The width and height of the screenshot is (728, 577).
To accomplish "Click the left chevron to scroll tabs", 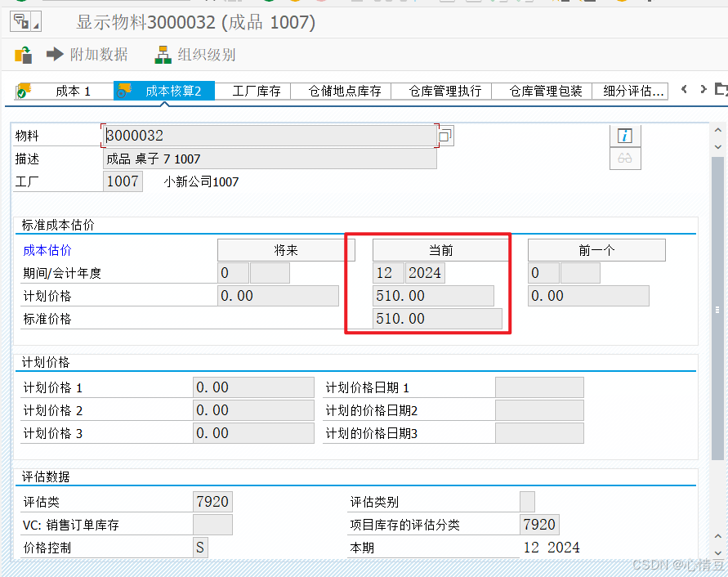I will point(685,90).
